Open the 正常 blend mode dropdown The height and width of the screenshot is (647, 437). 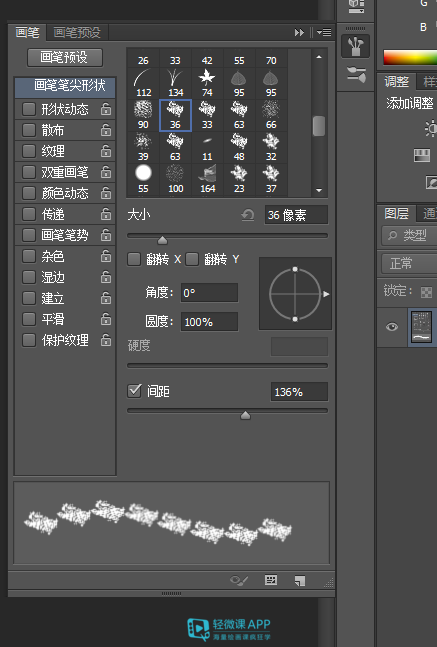409,263
